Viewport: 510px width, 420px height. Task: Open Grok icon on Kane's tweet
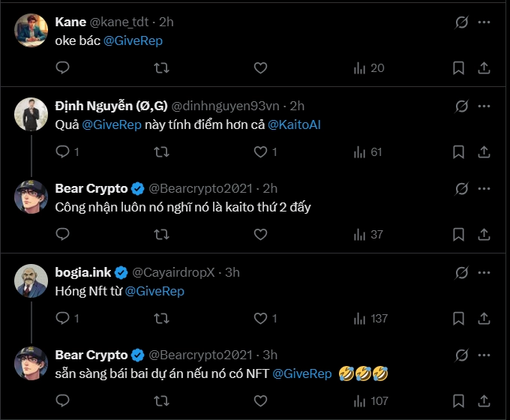[x=463, y=22]
